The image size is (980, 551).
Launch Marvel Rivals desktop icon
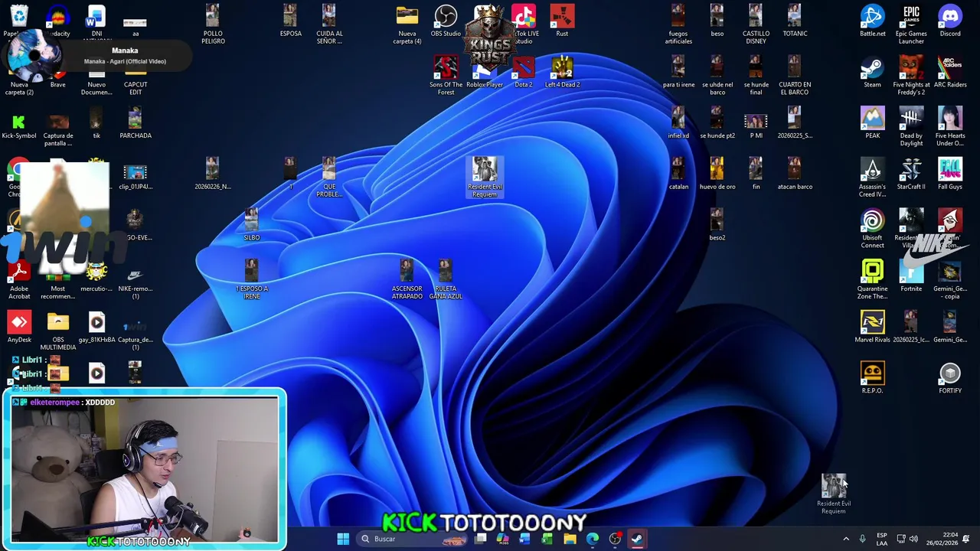click(872, 328)
